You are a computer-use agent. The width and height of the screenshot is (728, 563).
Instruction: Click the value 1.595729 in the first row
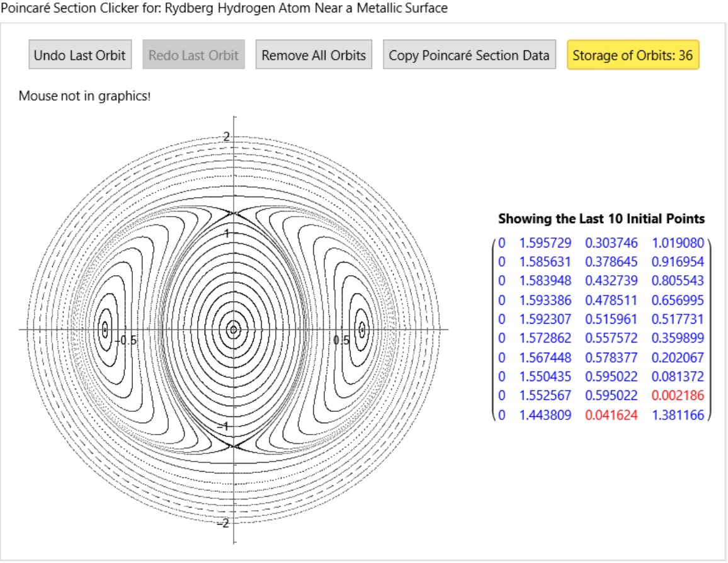[x=545, y=242]
